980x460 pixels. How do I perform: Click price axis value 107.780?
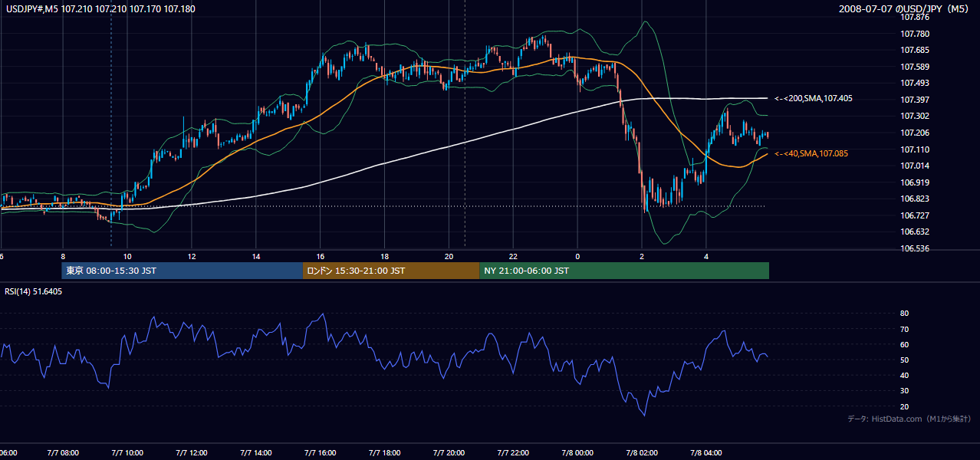(914, 34)
